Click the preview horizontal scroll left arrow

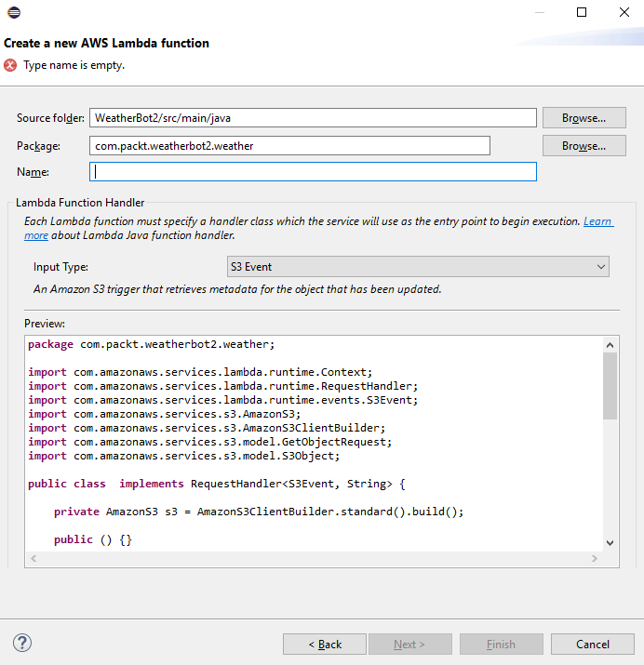(34, 559)
